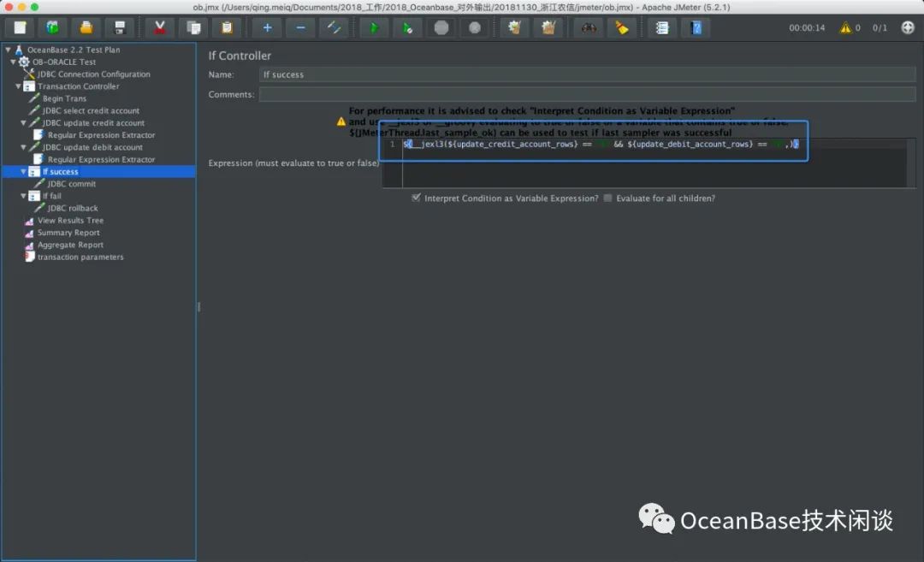Click the Name field containing If success
Viewport: 924px width, 562px height.
point(587,74)
